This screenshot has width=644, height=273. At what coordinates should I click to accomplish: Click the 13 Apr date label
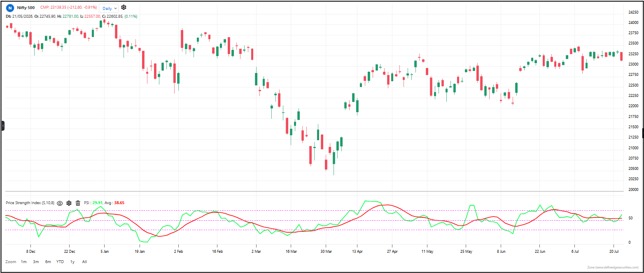[357, 251]
